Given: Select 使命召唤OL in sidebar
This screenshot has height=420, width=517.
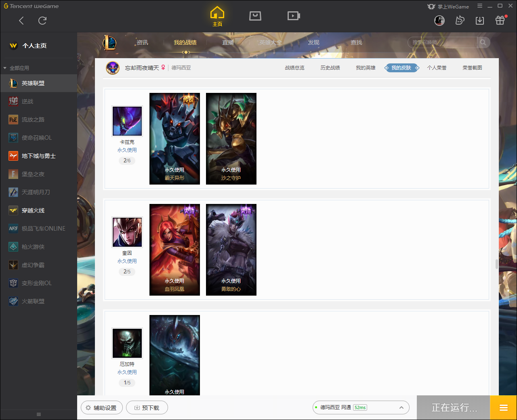Looking at the screenshot, I should coord(39,138).
